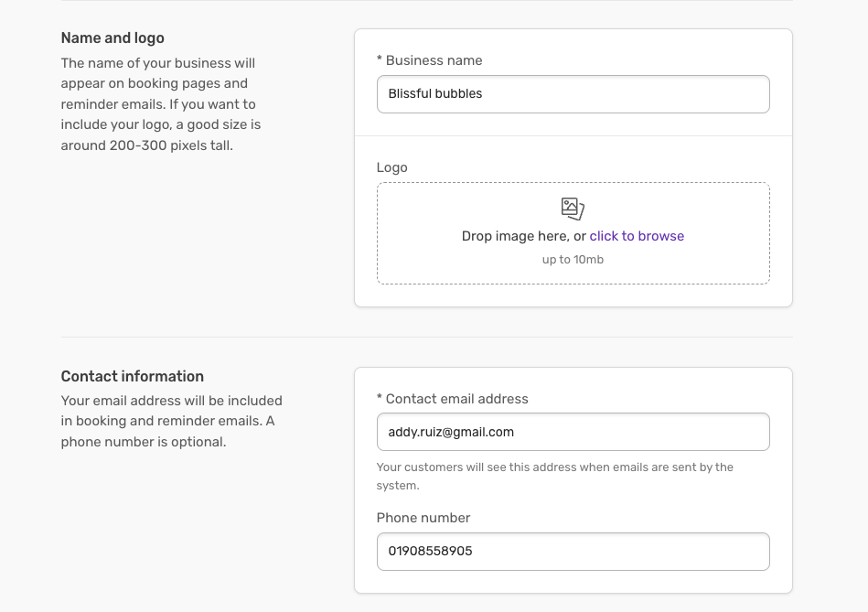Click the 'Drop image here, or' text

click(524, 236)
